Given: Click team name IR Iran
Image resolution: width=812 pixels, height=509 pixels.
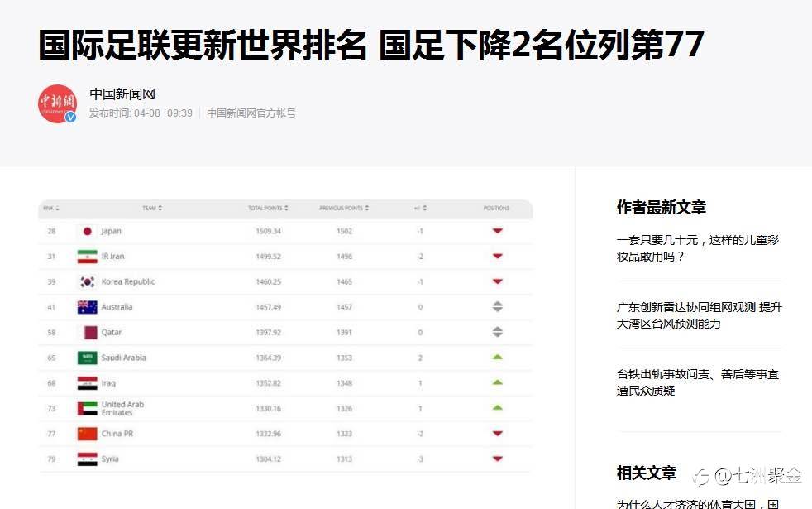Looking at the screenshot, I should [113, 257].
